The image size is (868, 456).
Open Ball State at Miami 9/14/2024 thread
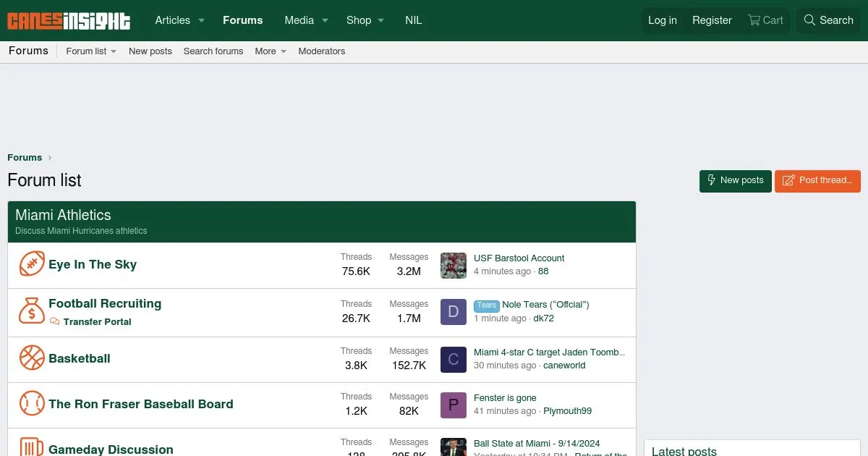(537, 444)
